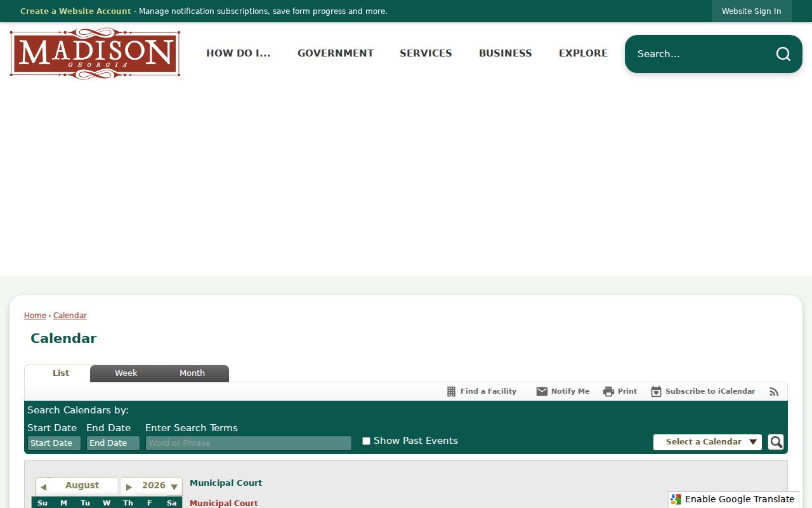The height and width of the screenshot is (508, 812).
Task: Open the RSS feed icon
Action: [x=774, y=392]
